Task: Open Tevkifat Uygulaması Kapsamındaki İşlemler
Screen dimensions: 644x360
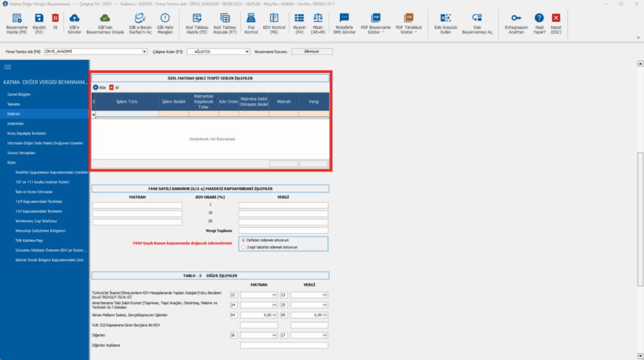Action: (x=52, y=172)
